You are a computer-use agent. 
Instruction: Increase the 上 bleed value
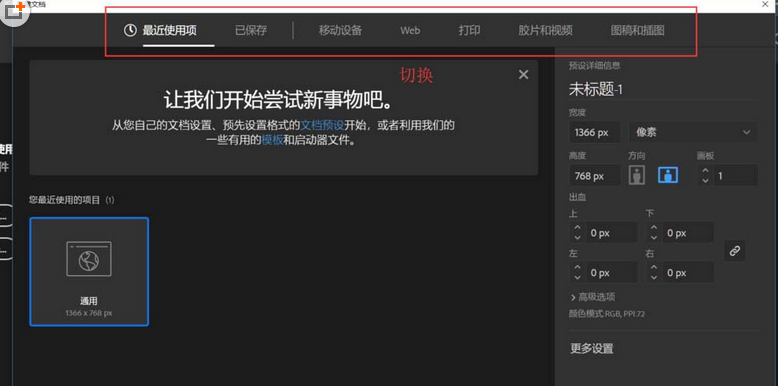point(577,228)
